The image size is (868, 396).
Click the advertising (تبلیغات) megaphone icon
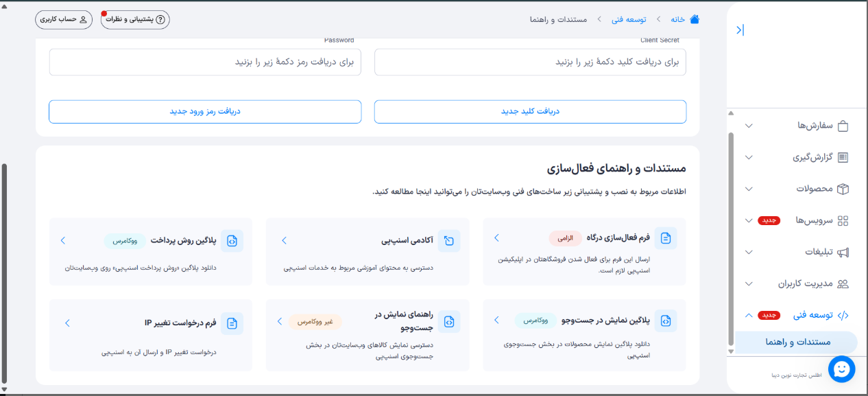point(843,252)
